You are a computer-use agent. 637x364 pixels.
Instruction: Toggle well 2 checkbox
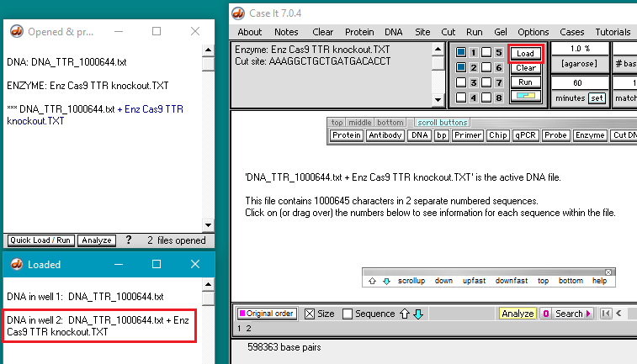pyautogui.click(x=460, y=67)
